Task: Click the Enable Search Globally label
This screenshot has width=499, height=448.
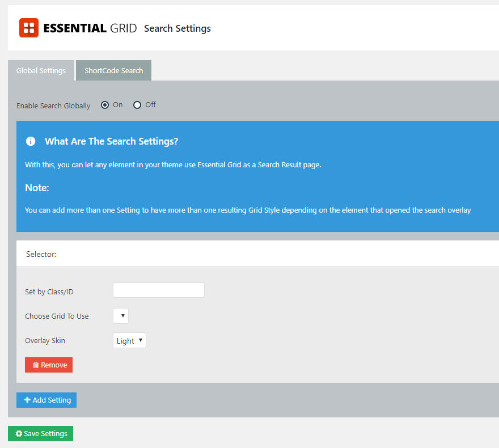Action: 53,105
